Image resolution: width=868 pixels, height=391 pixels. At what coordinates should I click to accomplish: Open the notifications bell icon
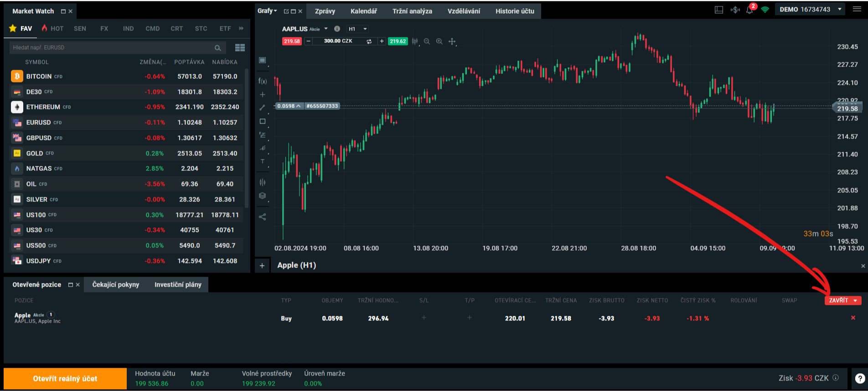(749, 10)
